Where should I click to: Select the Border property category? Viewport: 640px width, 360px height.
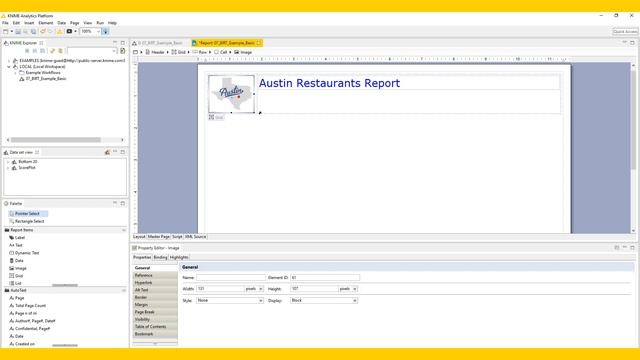click(x=155, y=298)
